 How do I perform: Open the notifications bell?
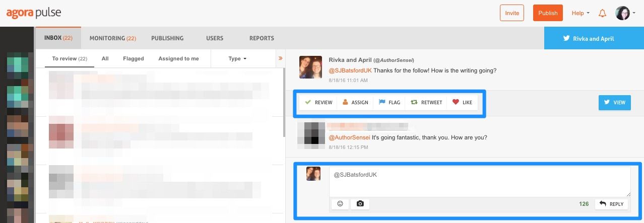(602, 13)
